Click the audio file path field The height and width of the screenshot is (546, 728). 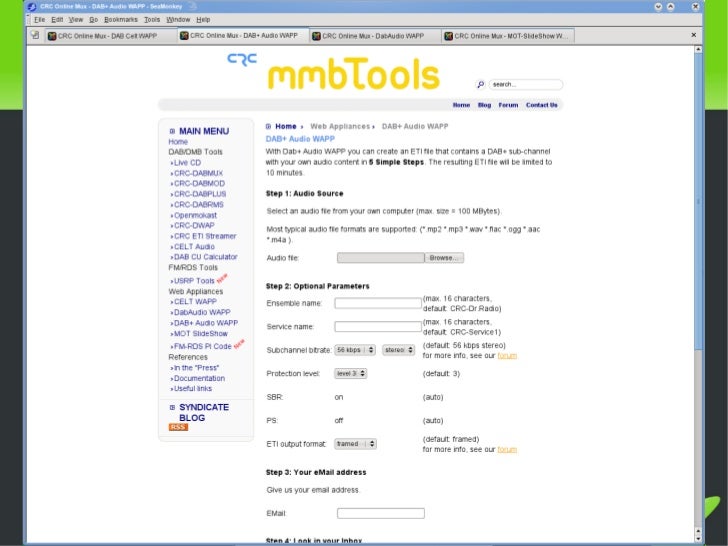pos(381,258)
